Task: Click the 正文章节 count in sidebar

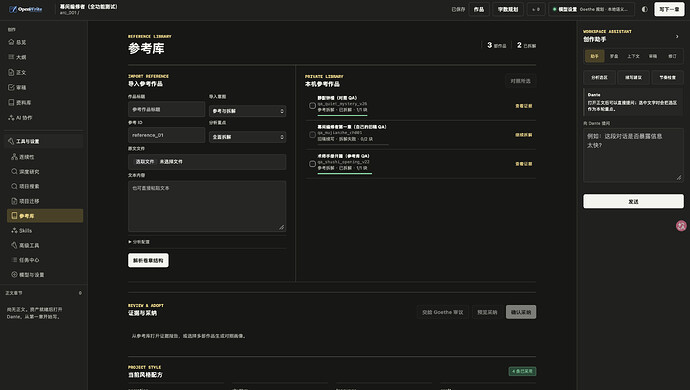Action: point(80,293)
